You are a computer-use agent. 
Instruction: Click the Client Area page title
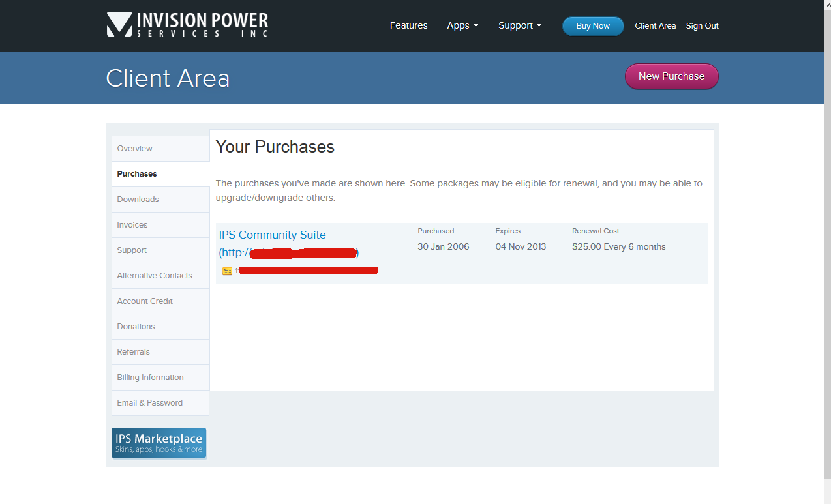pos(168,78)
